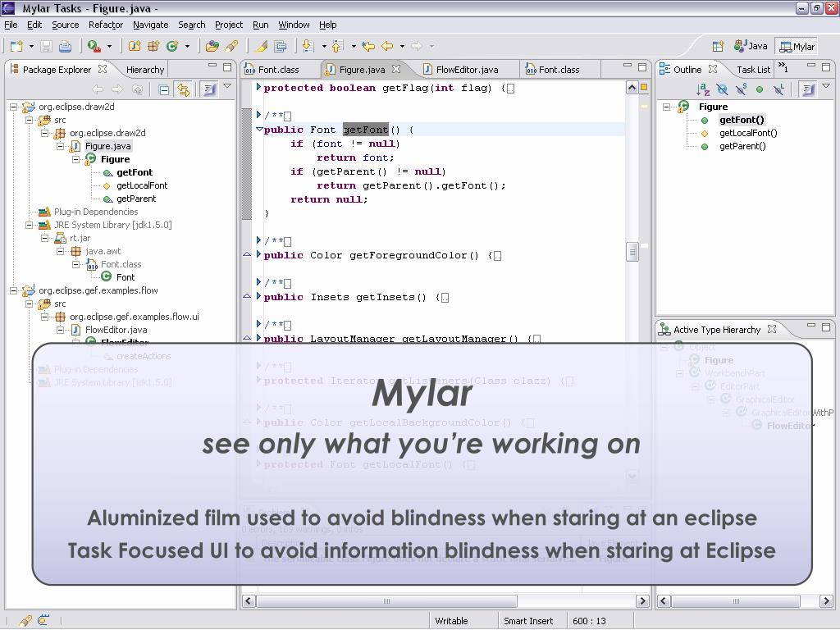This screenshot has width=840, height=630.
Task: Open the Project menu
Action: point(229,25)
